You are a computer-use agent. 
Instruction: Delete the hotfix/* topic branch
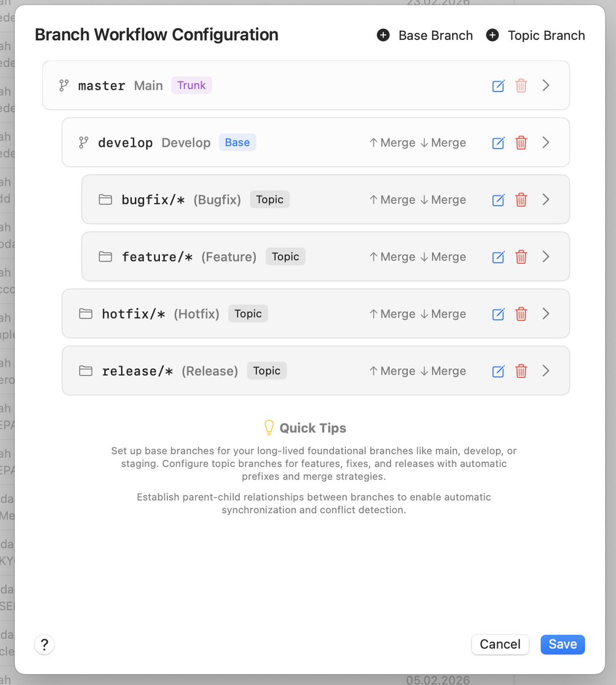(521, 314)
